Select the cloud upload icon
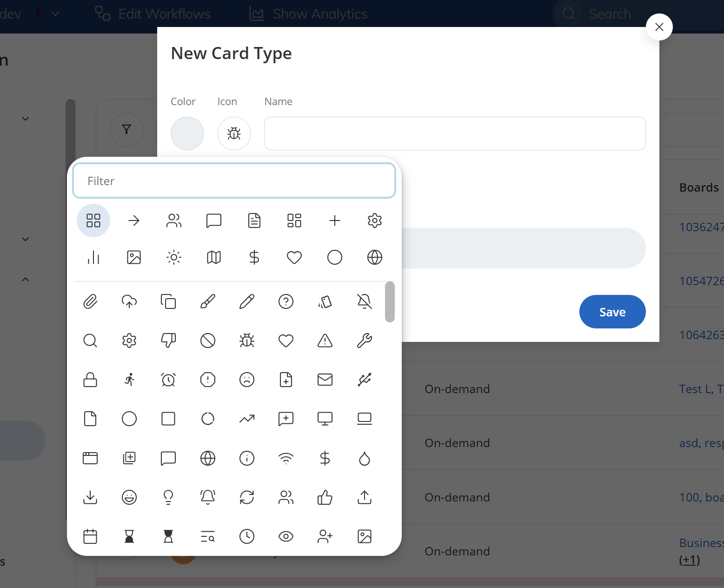 (129, 301)
